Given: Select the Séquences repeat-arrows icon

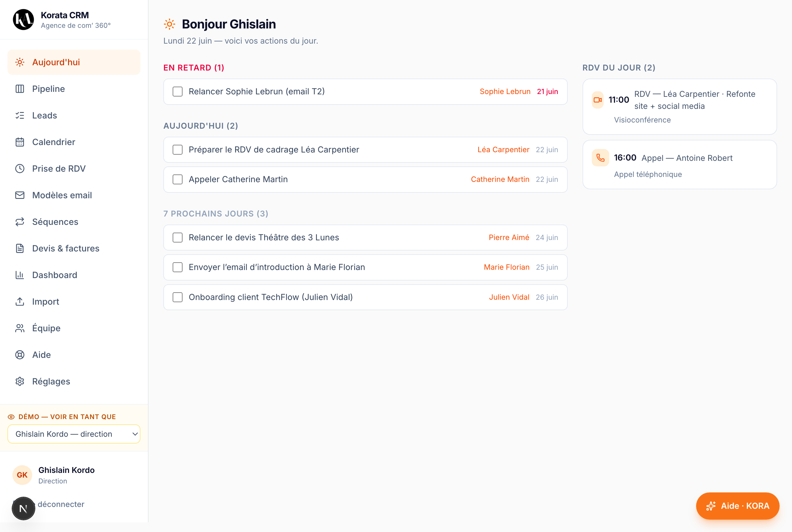Looking at the screenshot, I should [x=20, y=222].
